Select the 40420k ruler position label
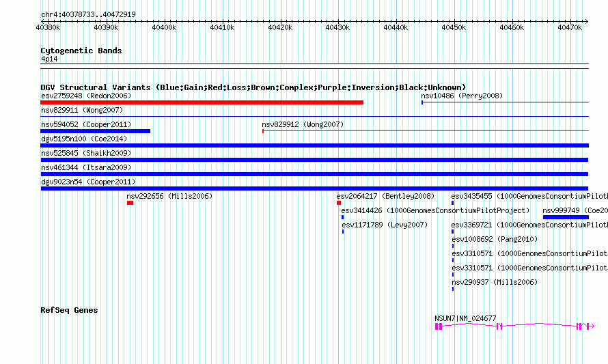The height and width of the screenshot is (364, 608). [280, 27]
